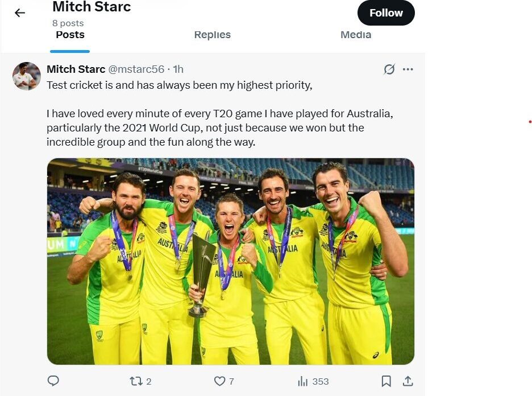Click the Mitch Starc header title
Screen dimensions: 532x396
tap(92, 7)
